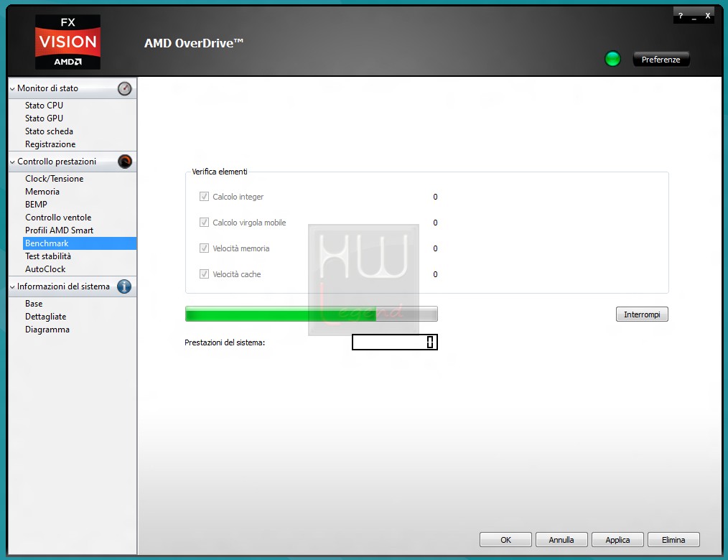The height and width of the screenshot is (560, 728).
Task: Click the blue info icon beside Informazioni del sistema
Action: coord(124,286)
